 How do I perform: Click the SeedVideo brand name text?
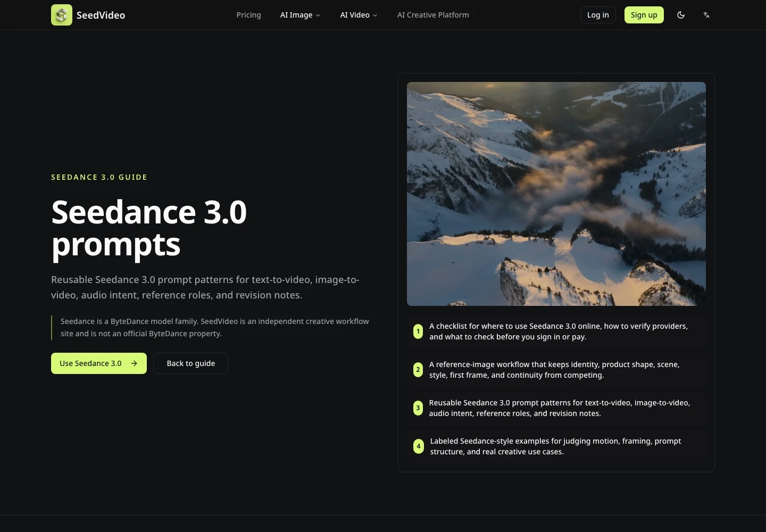pyautogui.click(x=101, y=15)
